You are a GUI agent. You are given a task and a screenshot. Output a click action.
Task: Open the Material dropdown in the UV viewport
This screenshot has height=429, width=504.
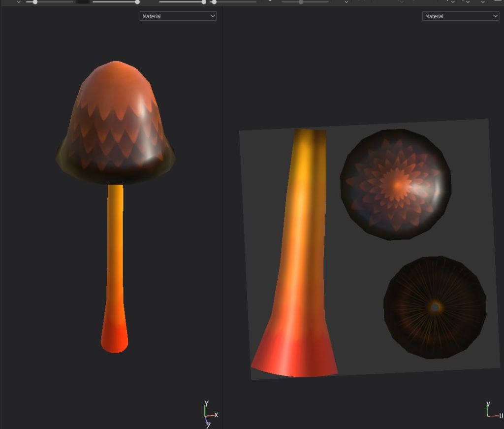pyautogui.click(x=460, y=16)
